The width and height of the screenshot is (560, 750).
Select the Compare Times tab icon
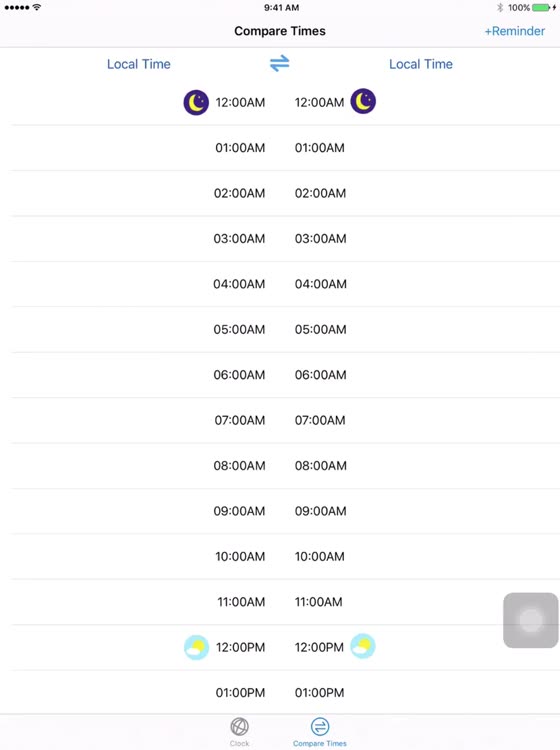point(320,727)
